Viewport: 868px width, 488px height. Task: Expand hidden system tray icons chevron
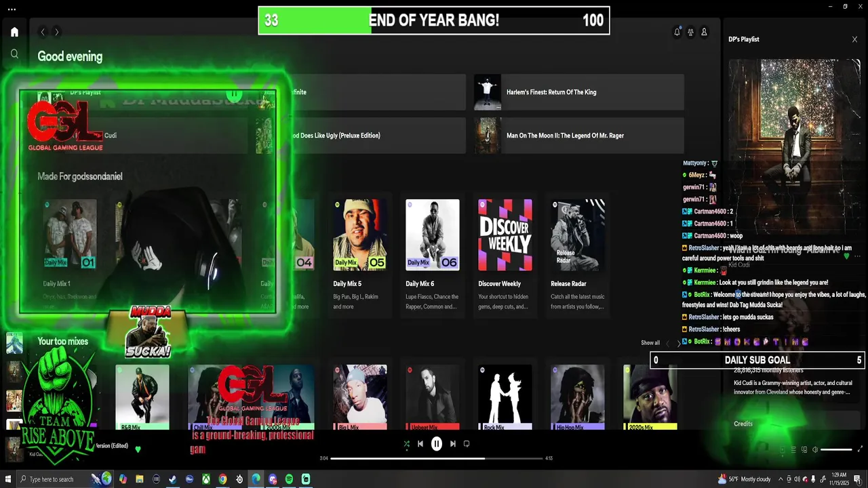coord(780,479)
